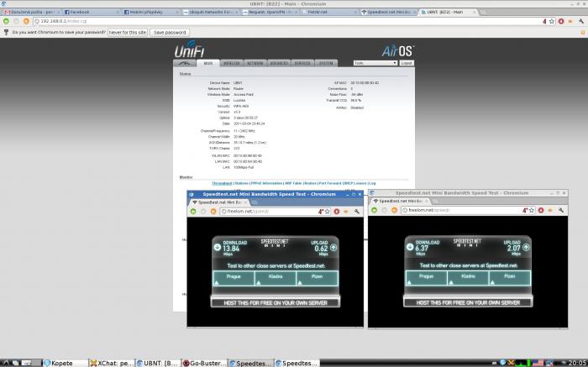Screen dimensions: 588x367
Task: Click the 20:05 clock in the taskbar
Action: (x=578, y=363)
